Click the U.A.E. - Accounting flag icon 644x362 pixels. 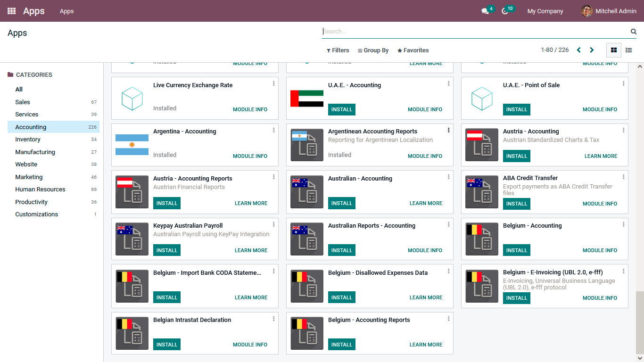[307, 99]
